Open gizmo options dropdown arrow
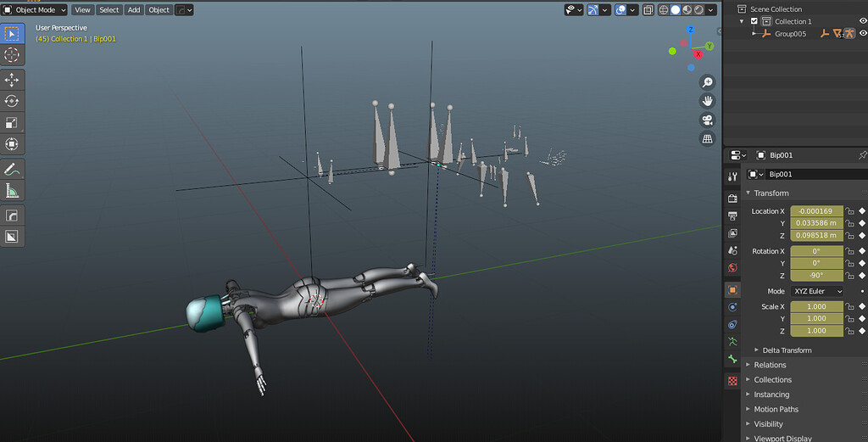This screenshot has width=868, height=442. (605, 10)
